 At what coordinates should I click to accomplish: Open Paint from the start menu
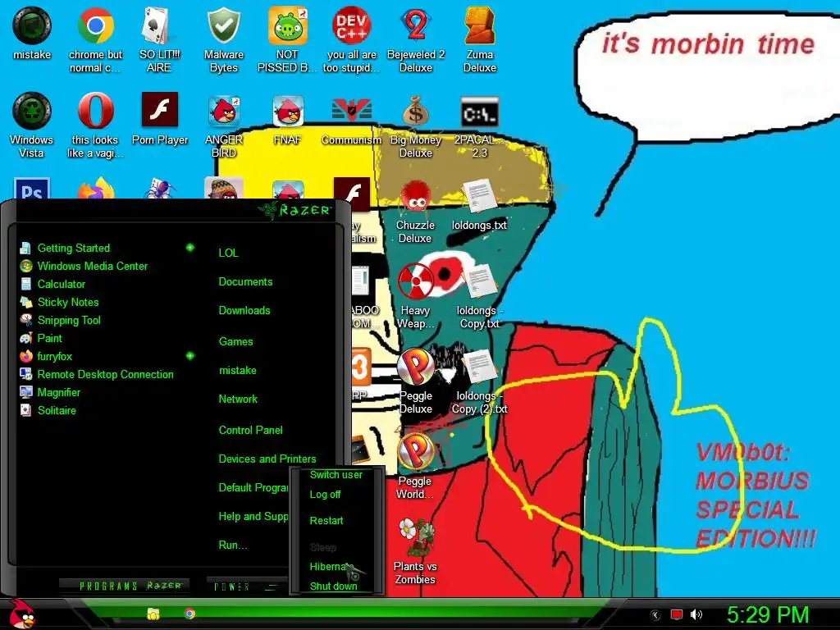41,338
